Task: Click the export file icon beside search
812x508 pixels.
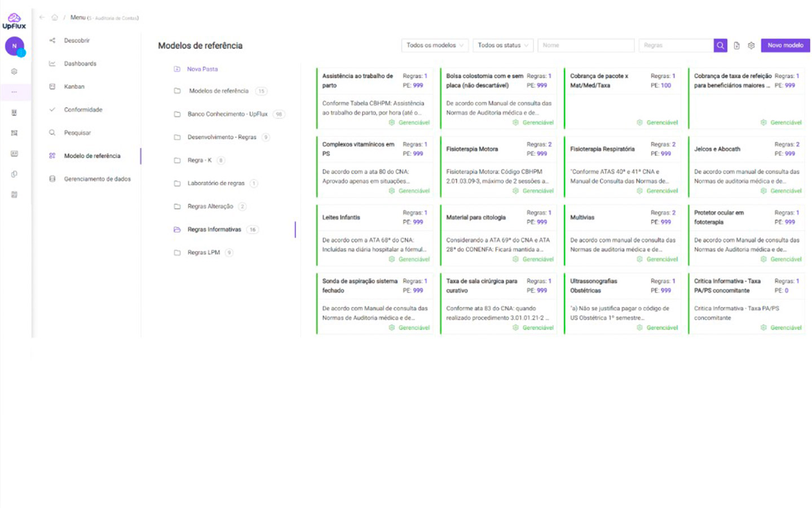Action: [x=736, y=46]
